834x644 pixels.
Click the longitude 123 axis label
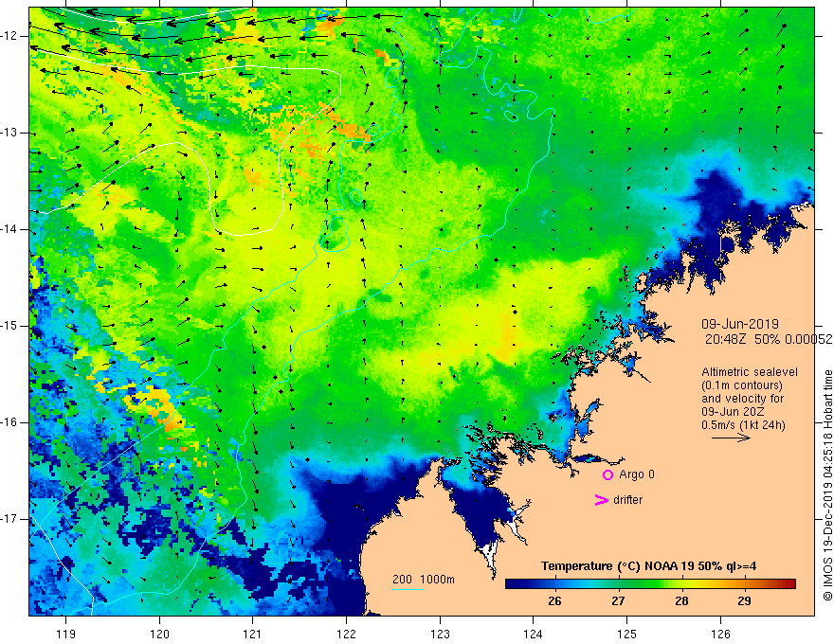[440, 634]
